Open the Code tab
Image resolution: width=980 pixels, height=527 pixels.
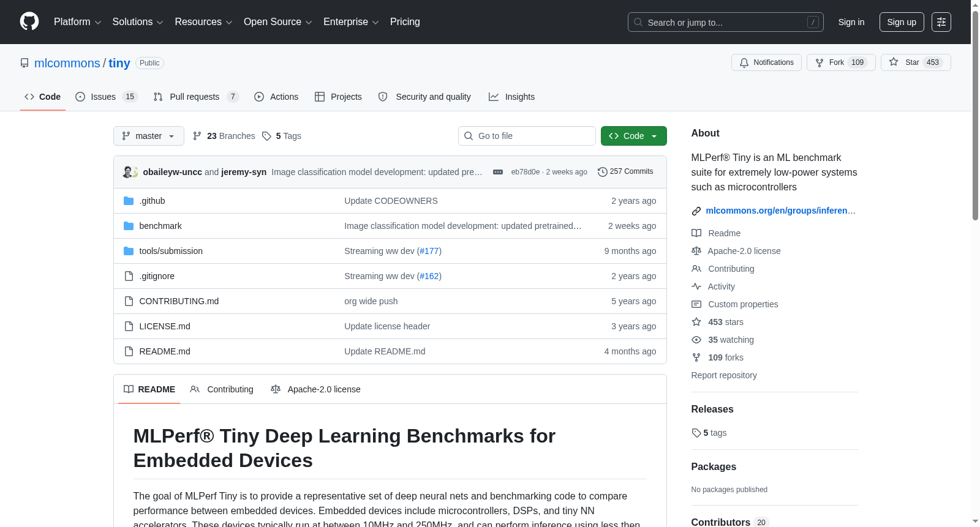pyautogui.click(x=43, y=97)
